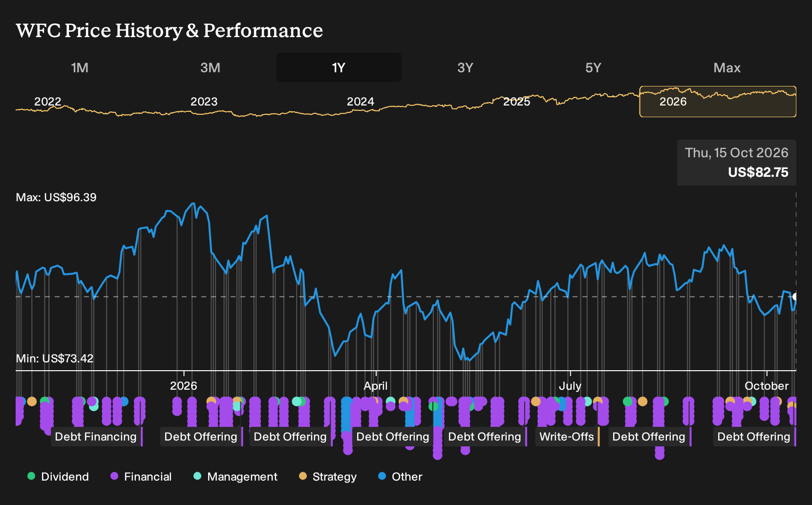Select the 1M time range tab
Image resolution: width=812 pixels, height=505 pixels.
coord(80,67)
